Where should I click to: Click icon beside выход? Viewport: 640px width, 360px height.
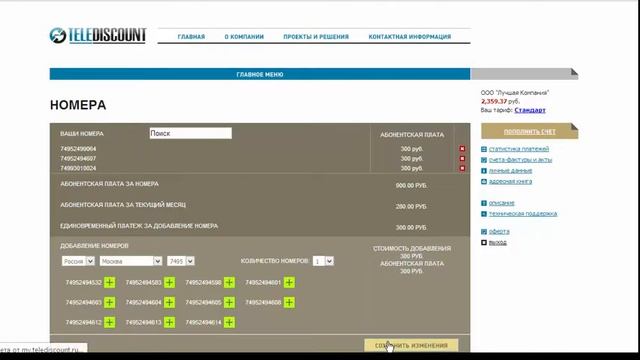pos(484,242)
